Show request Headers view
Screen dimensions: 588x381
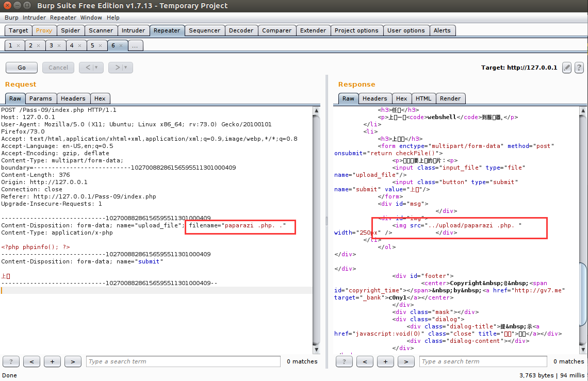[73, 98]
